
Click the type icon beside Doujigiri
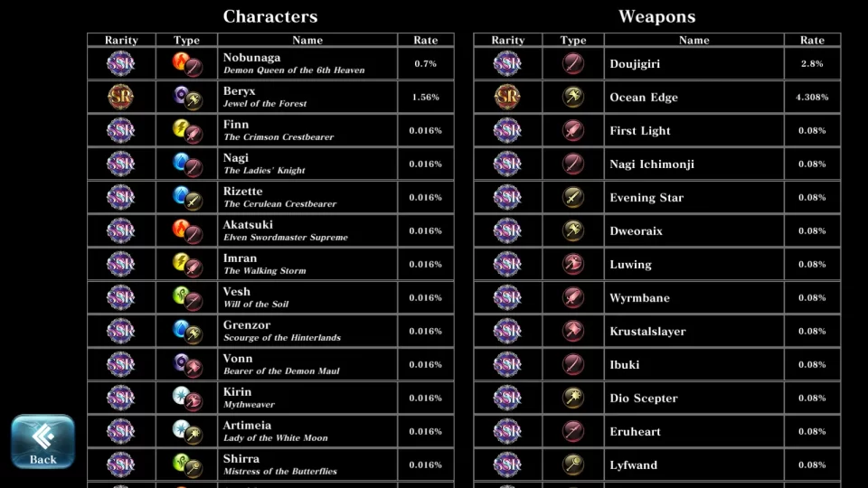[573, 63]
